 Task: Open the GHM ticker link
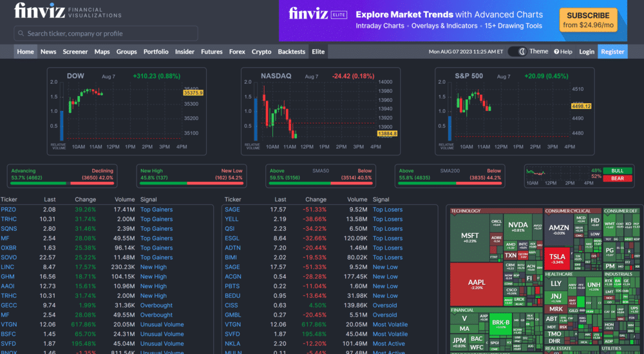[7, 277]
